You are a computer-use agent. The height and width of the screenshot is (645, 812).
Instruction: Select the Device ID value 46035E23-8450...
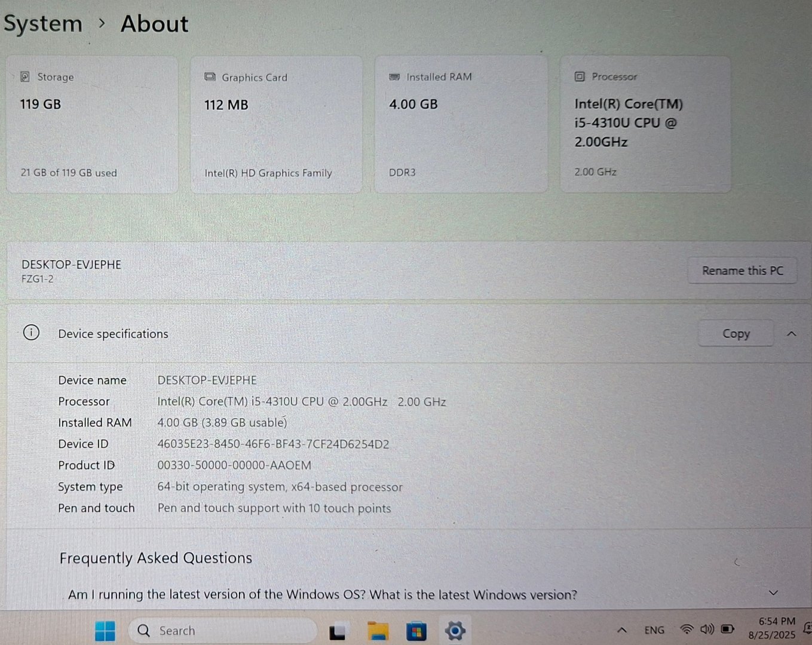tap(273, 444)
